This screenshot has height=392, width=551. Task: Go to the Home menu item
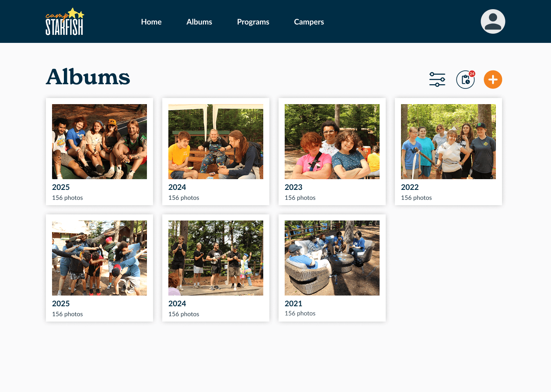pyautogui.click(x=151, y=22)
